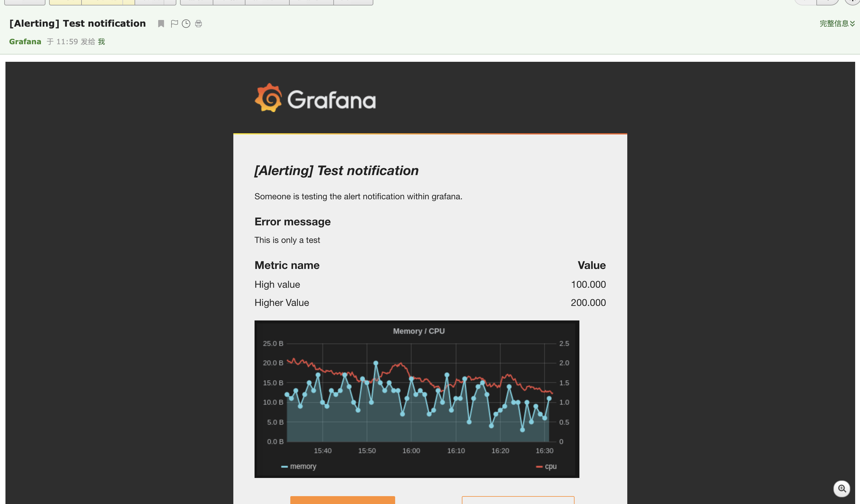Flag this email with the flag icon
The width and height of the screenshot is (860, 504).
pyautogui.click(x=174, y=24)
